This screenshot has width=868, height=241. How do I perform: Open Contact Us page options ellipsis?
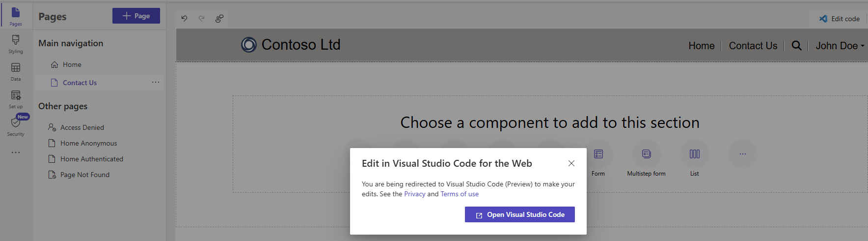click(156, 83)
